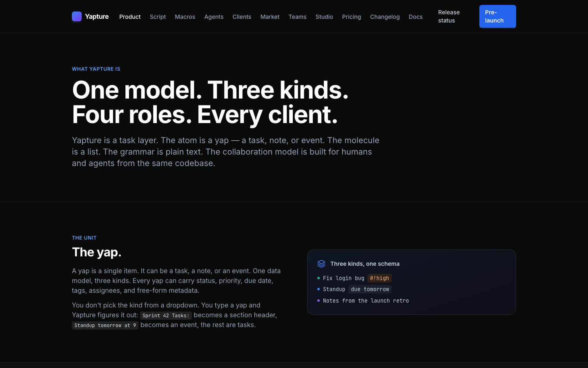Screen dimensions: 588x368
Task: Click The yap. heading
Action: click(97, 252)
